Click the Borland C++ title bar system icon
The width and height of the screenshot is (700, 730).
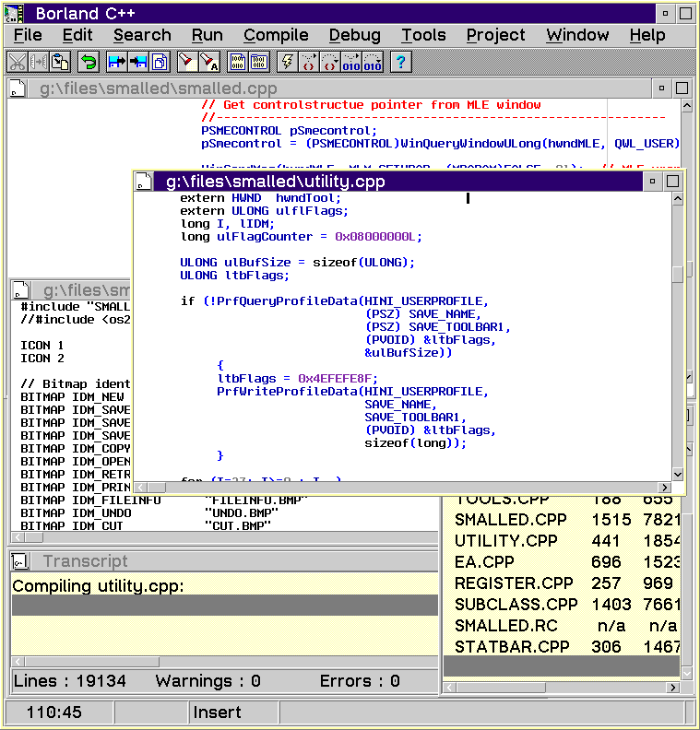(14, 13)
